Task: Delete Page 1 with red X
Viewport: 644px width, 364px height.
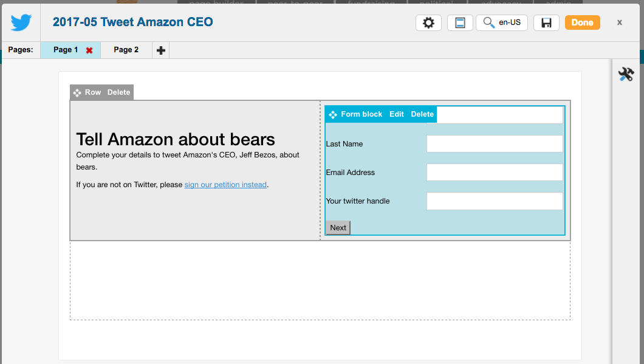Action: tap(89, 50)
